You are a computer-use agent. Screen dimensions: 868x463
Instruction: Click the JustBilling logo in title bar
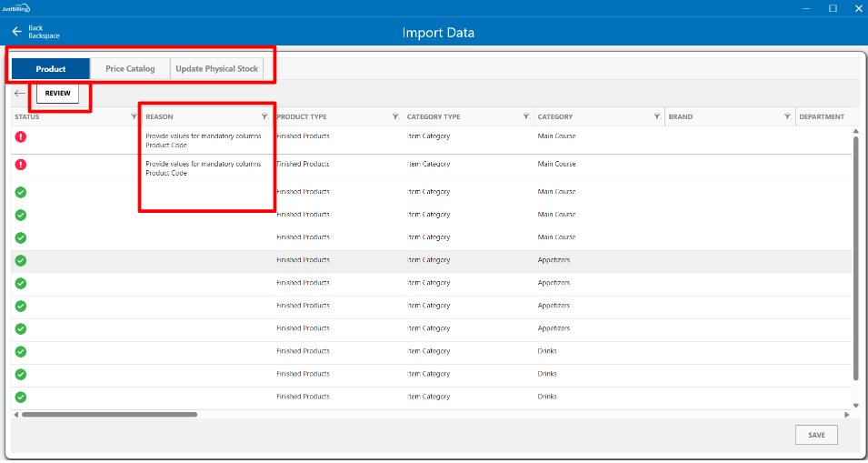15,7
